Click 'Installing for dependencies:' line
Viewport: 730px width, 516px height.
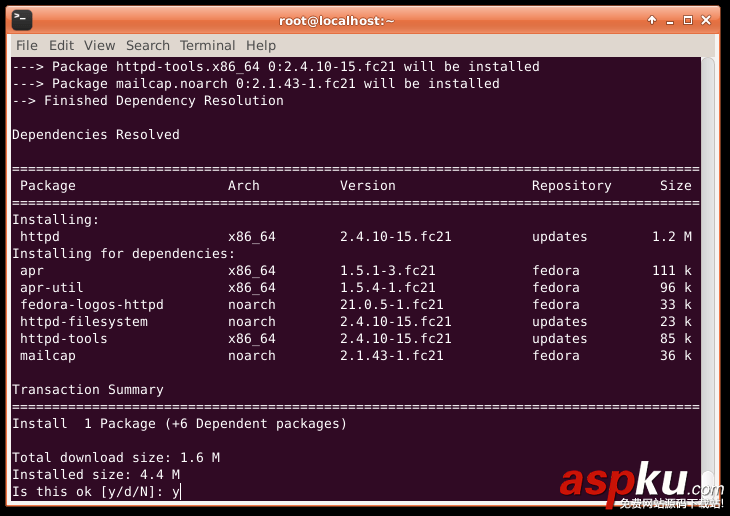(124, 253)
